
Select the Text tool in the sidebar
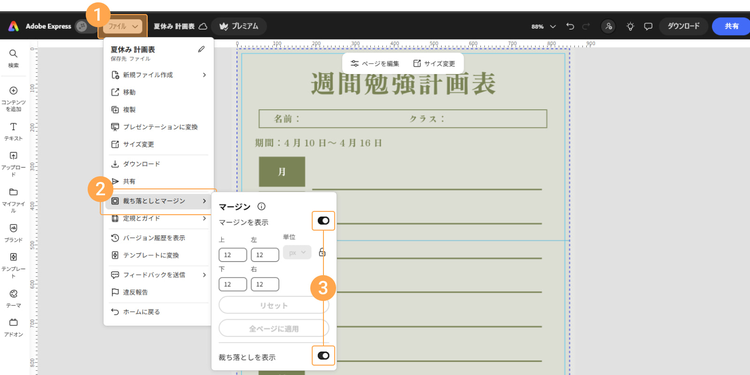pyautogui.click(x=13, y=127)
